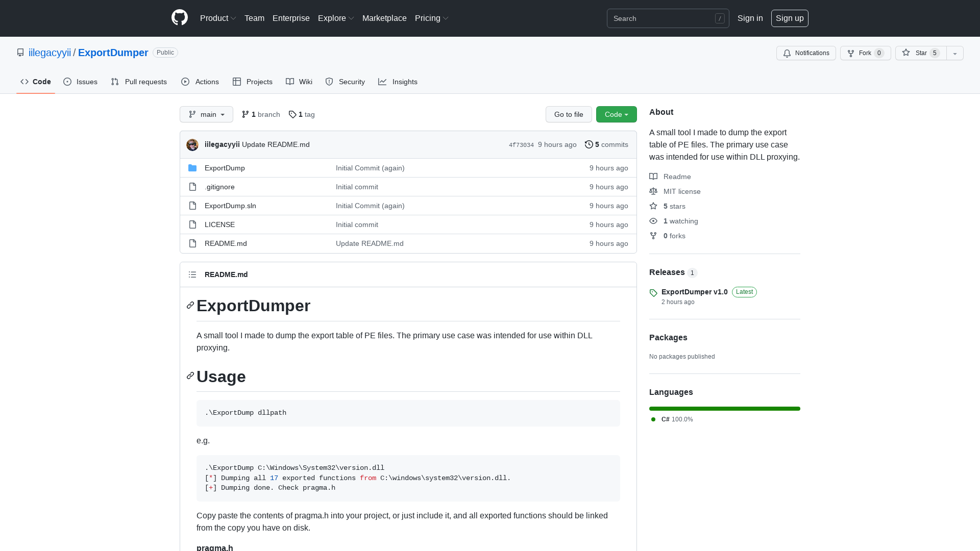
Task: Expand the Product menu chevron
Action: pos(233,18)
